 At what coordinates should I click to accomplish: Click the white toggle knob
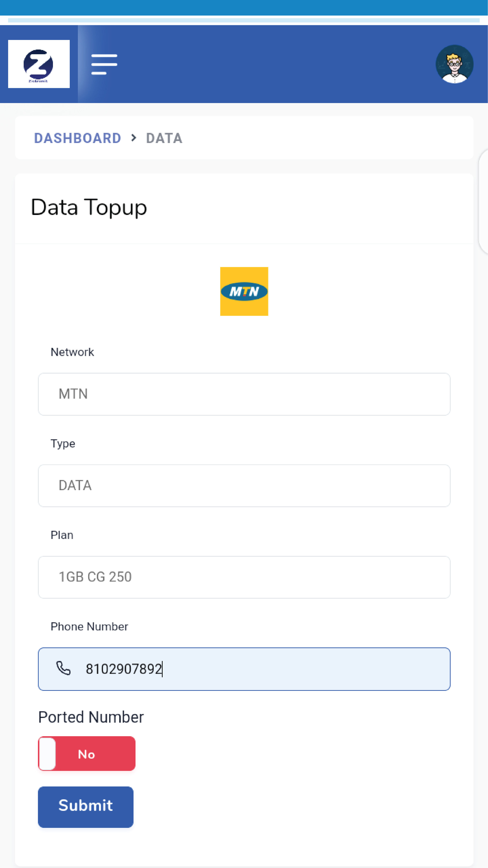[x=48, y=754]
